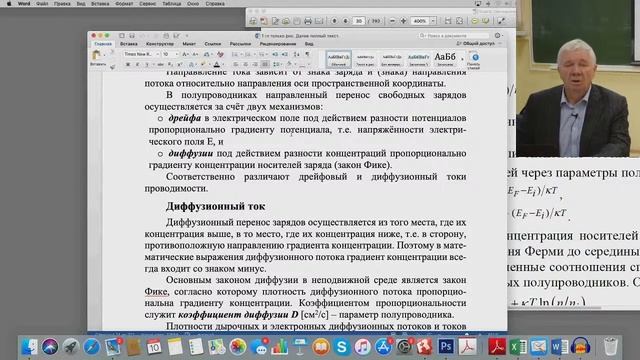Image resolution: width=640 pixels, height=360 pixels.
Task: Open Skype from the Dock
Action: [341, 347]
